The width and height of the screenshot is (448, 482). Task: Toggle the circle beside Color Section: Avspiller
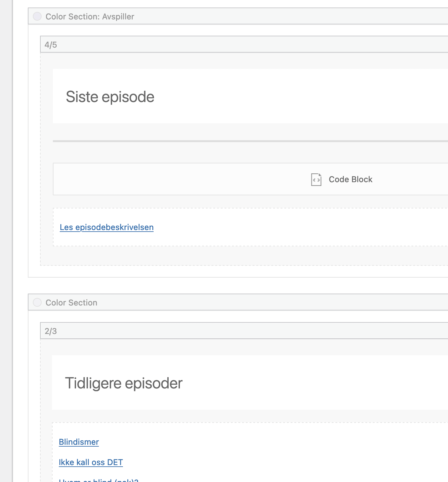(x=37, y=16)
